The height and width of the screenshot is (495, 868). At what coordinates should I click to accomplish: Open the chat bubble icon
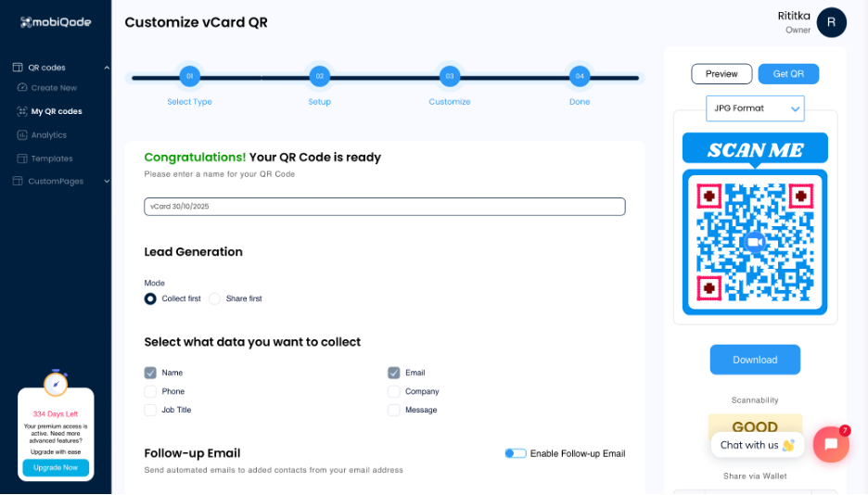point(831,444)
